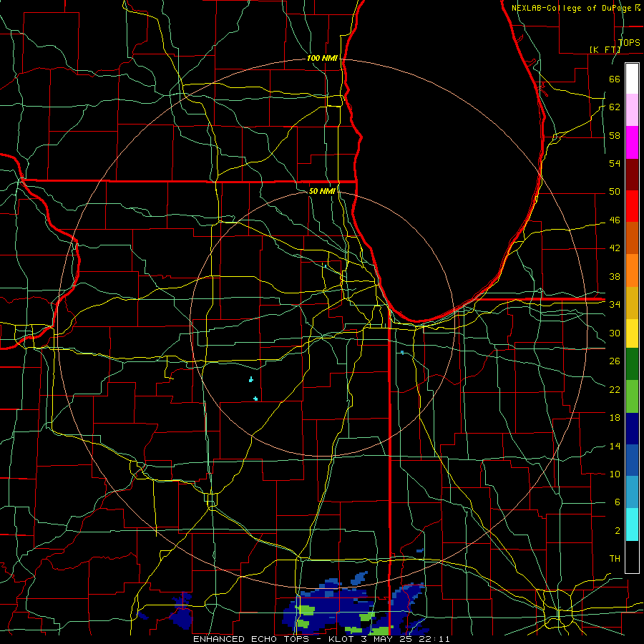Click the 10 legend scale label
The width and height of the screenshot is (644, 644).
click(x=615, y=474)
